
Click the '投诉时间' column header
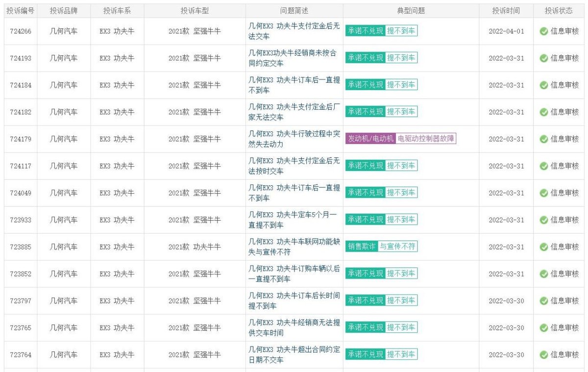click(x=506, y=11)
